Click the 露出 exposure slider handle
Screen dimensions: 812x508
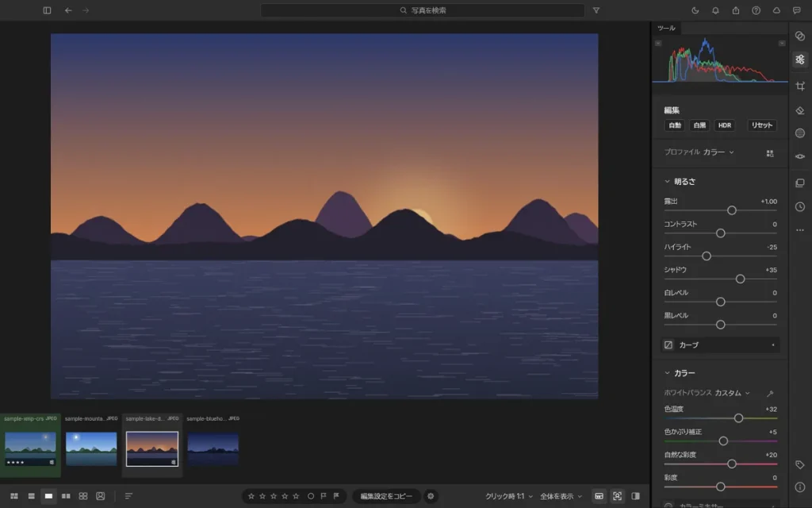pos(732,210)
